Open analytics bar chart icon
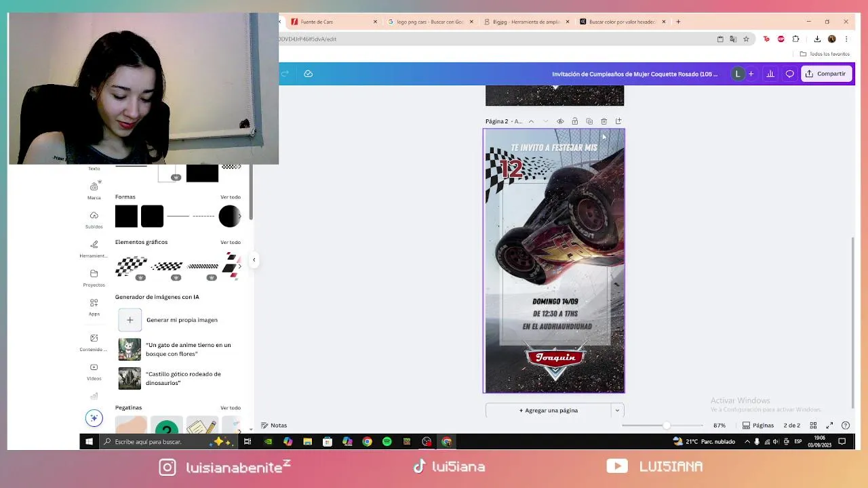 click(x=770, y=74)
